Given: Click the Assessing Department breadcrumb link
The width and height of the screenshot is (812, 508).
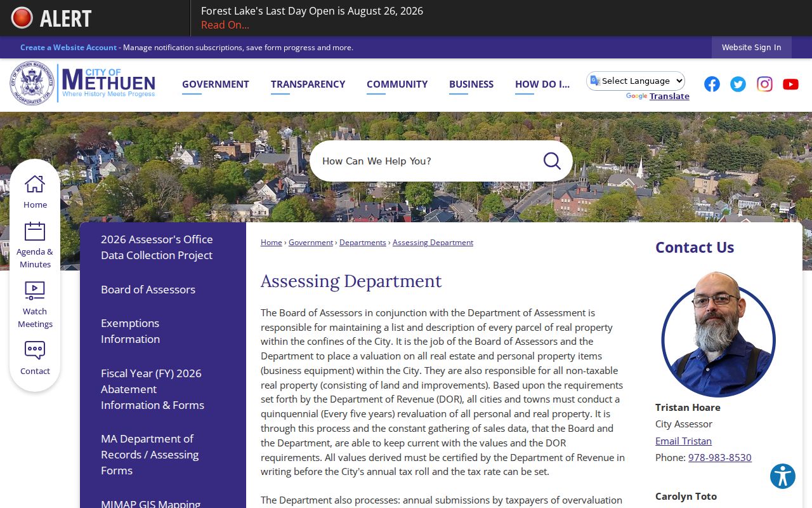Looking at the screenshot, I should pos(433,242).
